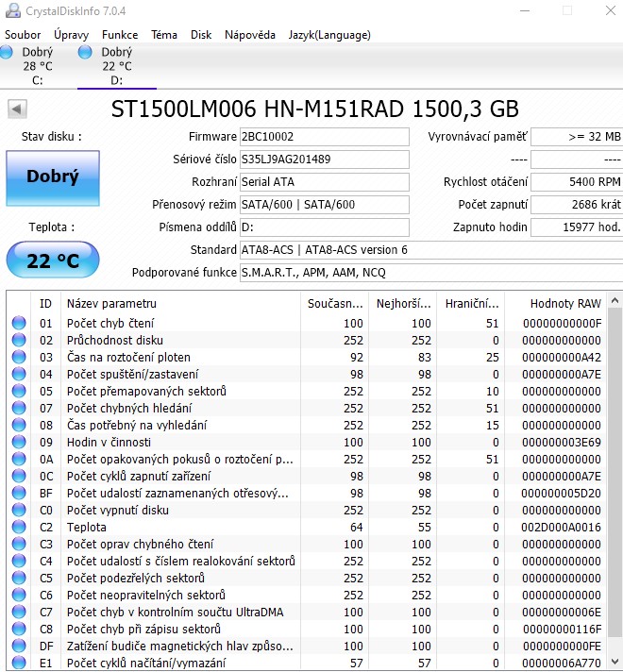Click status orb for Hodin v činnosti
The width and height of the screenshot is (623, 672).
coord(19,443)
